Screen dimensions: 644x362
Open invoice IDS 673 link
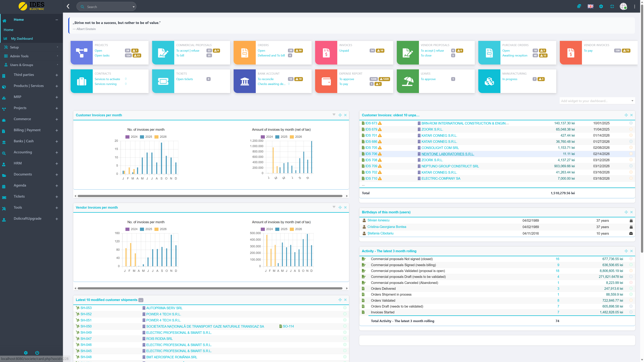pyautogui.click(x=371, y=123)
